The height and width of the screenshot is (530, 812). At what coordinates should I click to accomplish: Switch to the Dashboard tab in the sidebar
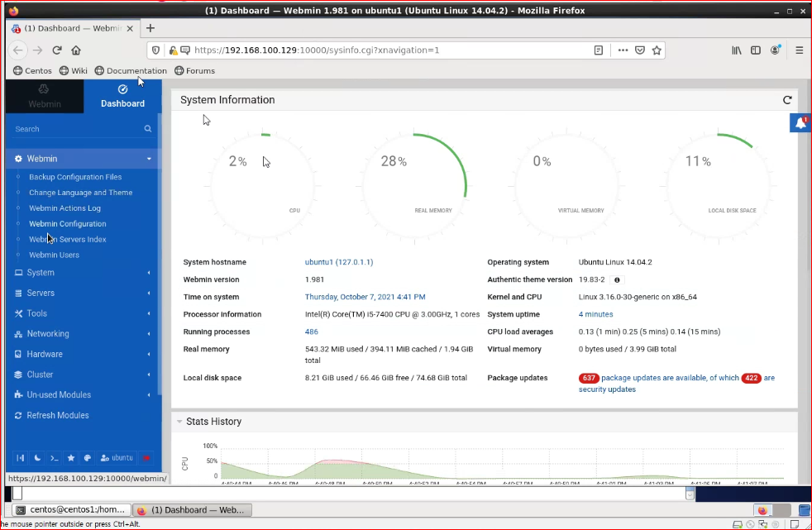pyautogui.click(x=122, y=96)
